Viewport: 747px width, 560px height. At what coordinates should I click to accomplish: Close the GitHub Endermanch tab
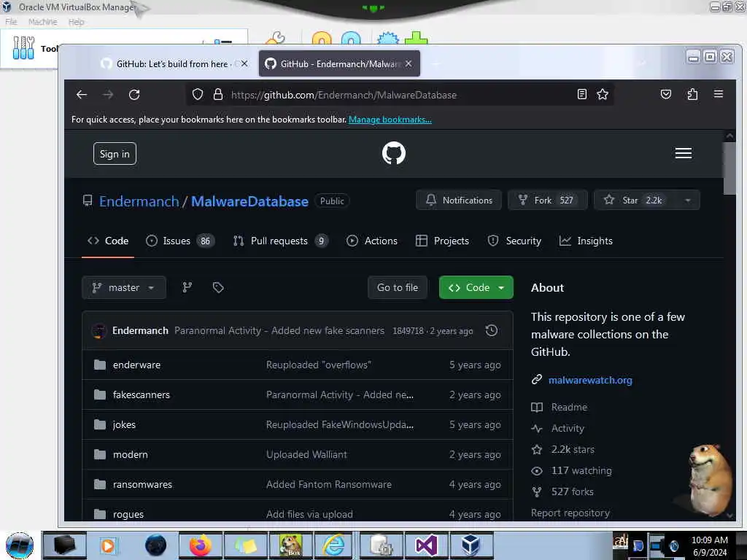[x=409, y=64]
